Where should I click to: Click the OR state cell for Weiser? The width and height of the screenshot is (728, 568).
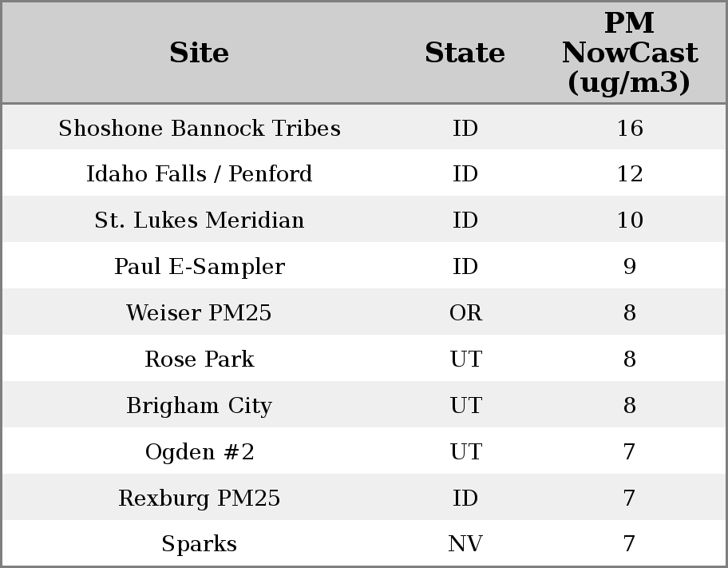465,313
